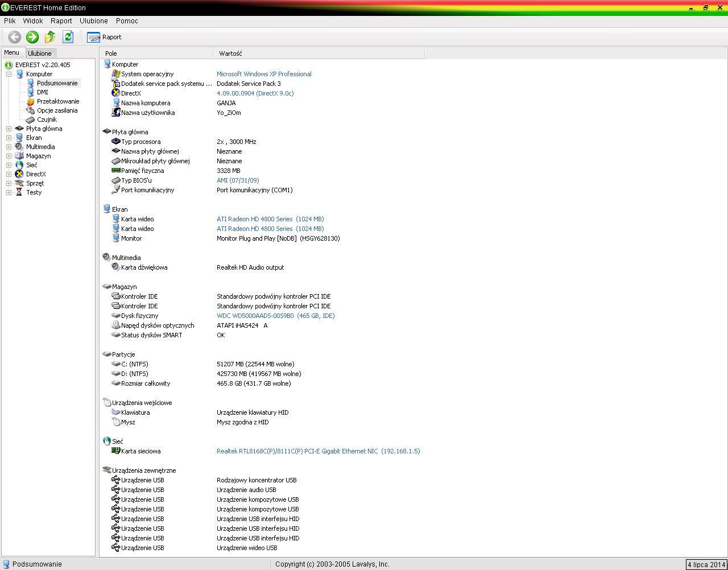This screenshot has width=728, height=570.
Task: Select the C: (NTFS) partition row
Action: (x=262, y=364)
